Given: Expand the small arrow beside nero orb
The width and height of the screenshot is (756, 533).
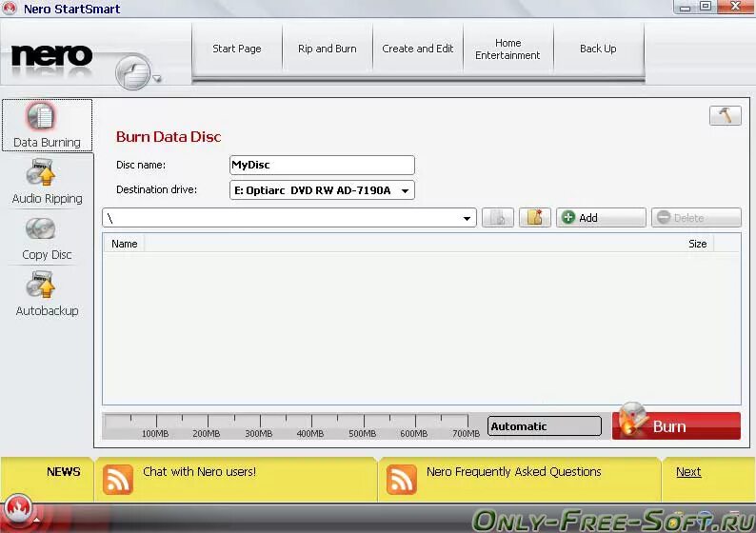Looking at the screenshot, I should tap(157, 78).
